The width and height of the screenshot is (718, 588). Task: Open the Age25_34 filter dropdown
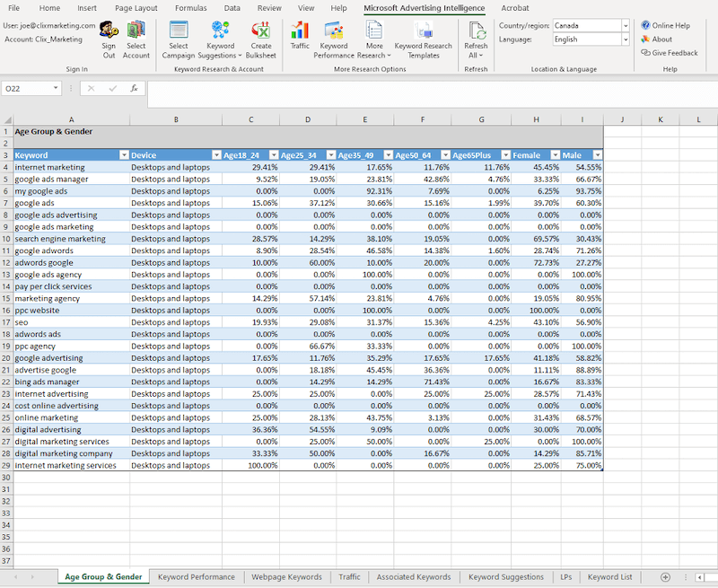(x=330, y=155)
